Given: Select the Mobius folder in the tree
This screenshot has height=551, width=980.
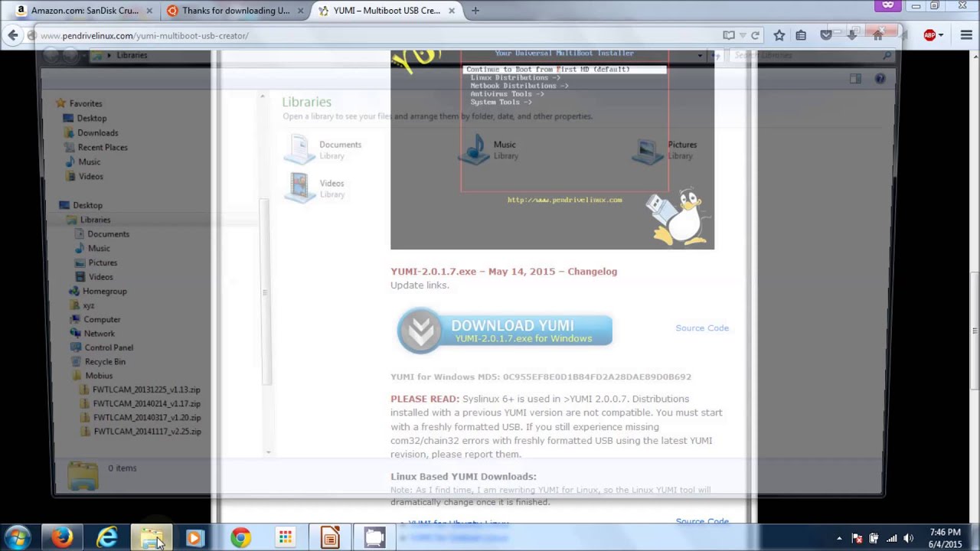Looking at the screenshot, I should (99, 376).
